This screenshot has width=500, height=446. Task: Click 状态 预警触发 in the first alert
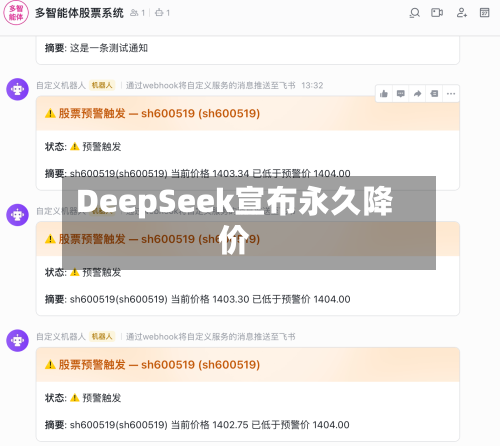[83, 146]
